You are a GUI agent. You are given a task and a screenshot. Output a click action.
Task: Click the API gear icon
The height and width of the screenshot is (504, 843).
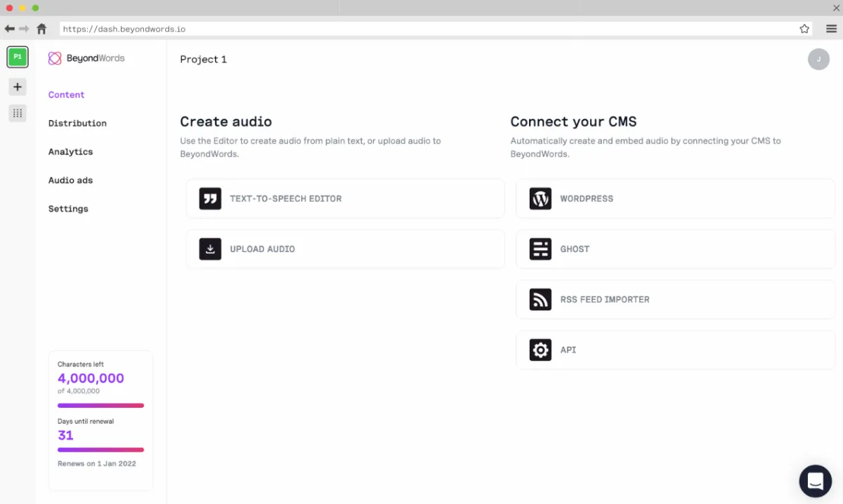(540, 350)
